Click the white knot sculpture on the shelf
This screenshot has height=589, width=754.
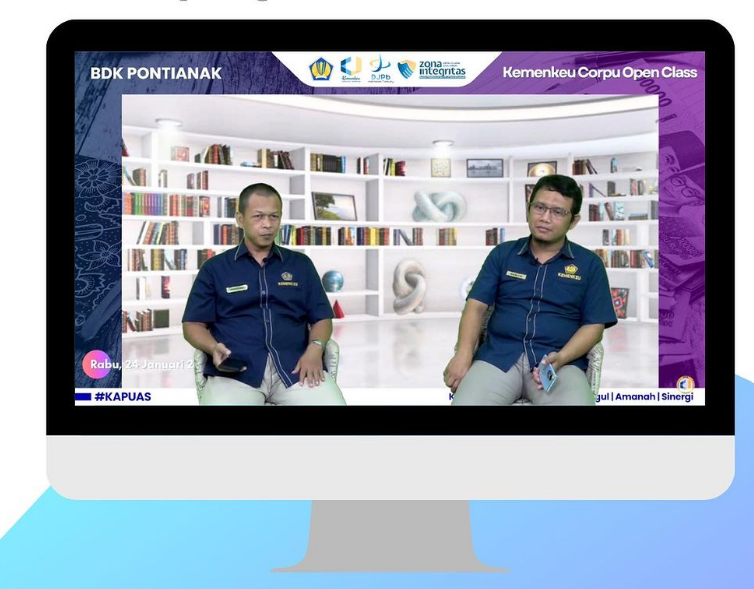(x=439, y=207)
